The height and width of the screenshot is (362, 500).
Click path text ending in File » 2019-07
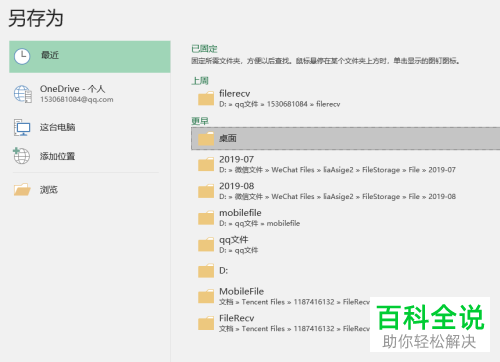pyautogui.click(x=337, y=170)
